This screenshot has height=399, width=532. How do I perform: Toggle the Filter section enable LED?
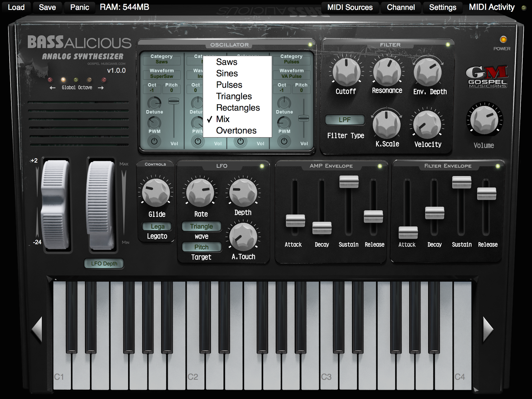pos(448,45)
